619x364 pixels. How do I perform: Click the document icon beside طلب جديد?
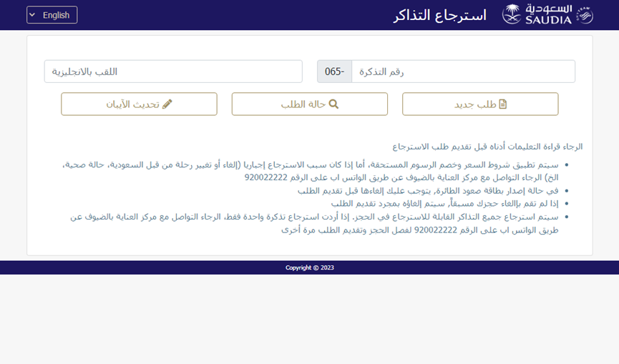point(502,104)
